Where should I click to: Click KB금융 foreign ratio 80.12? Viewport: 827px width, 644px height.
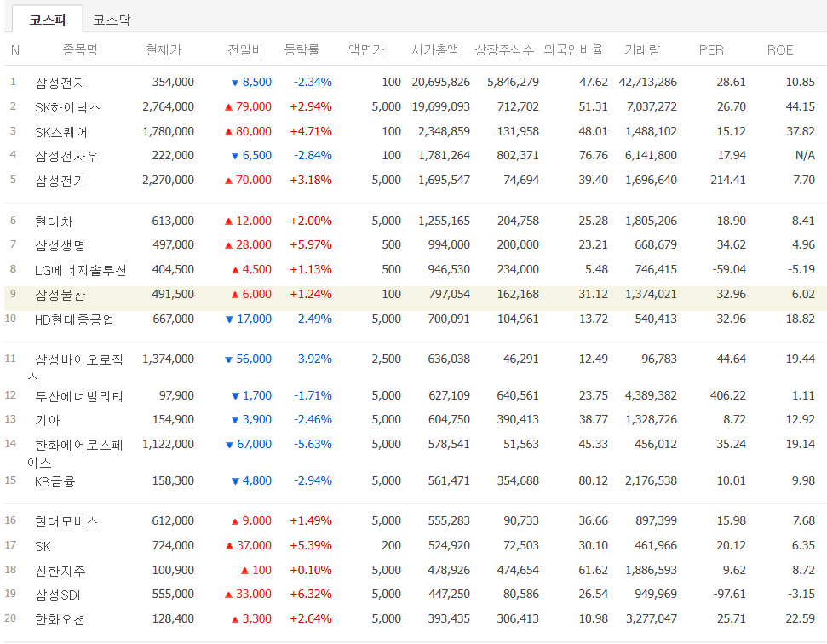click(x=593, y=480)
